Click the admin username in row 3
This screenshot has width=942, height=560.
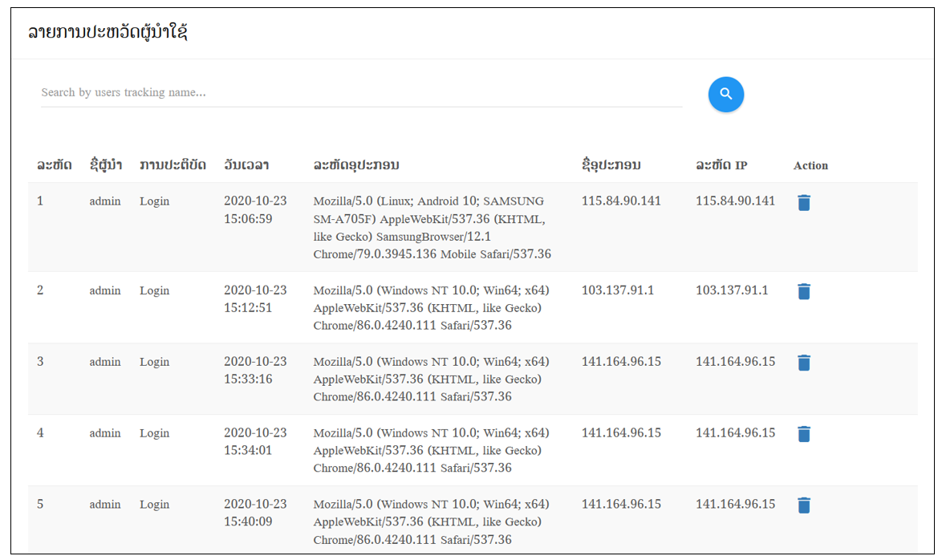pyautogui.click(x=105, y=362)
